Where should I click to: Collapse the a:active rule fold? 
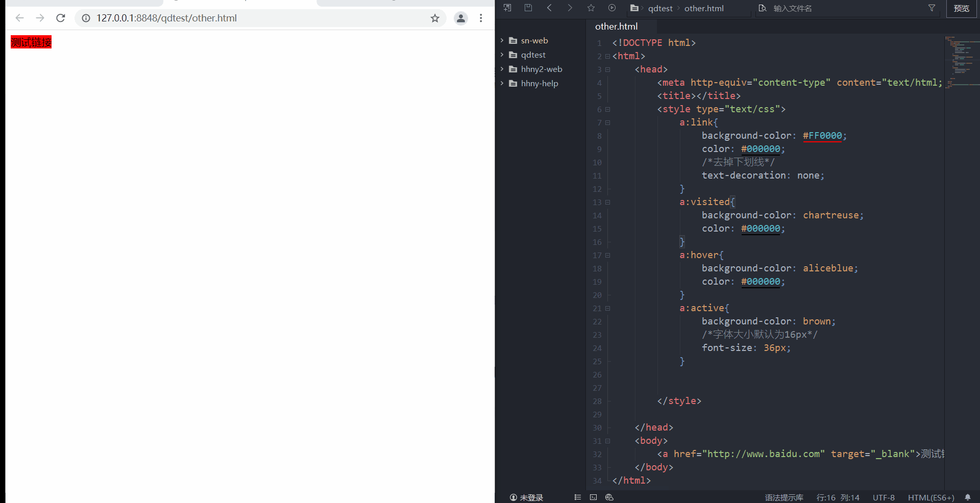tap(607, 308)
